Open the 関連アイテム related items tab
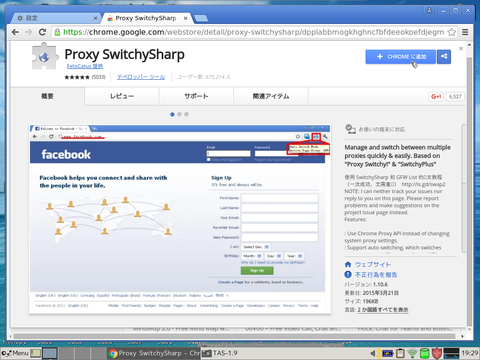Screen dimensions: 480x360 (x=271, y=96)
